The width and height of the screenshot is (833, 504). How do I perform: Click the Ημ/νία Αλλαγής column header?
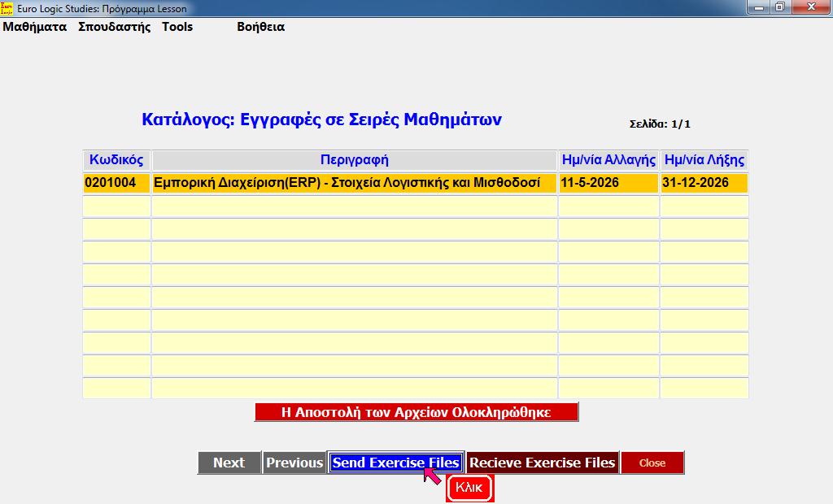coord(608,160)
